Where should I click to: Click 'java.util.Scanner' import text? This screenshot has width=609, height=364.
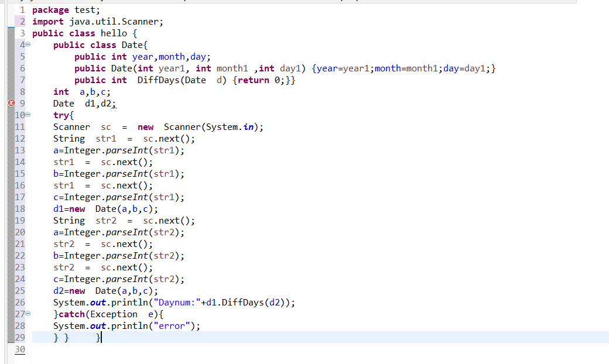(x=114, y=22)
